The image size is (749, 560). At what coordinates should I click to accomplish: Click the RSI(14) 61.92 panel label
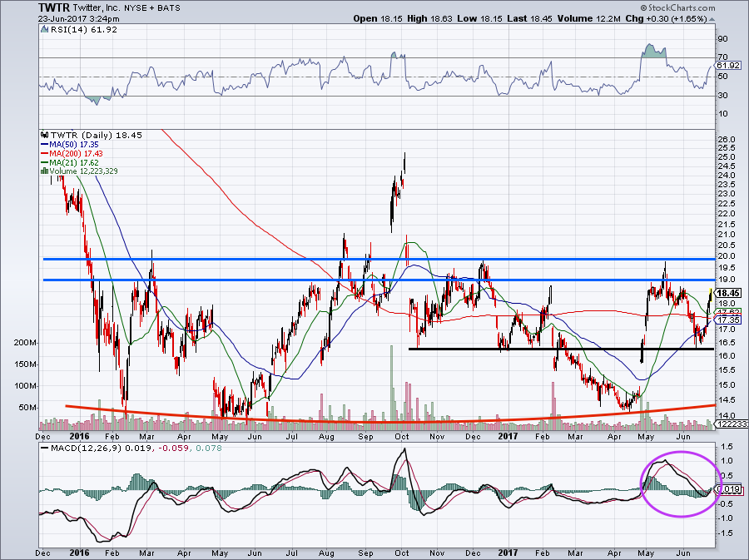coord(84,29)
